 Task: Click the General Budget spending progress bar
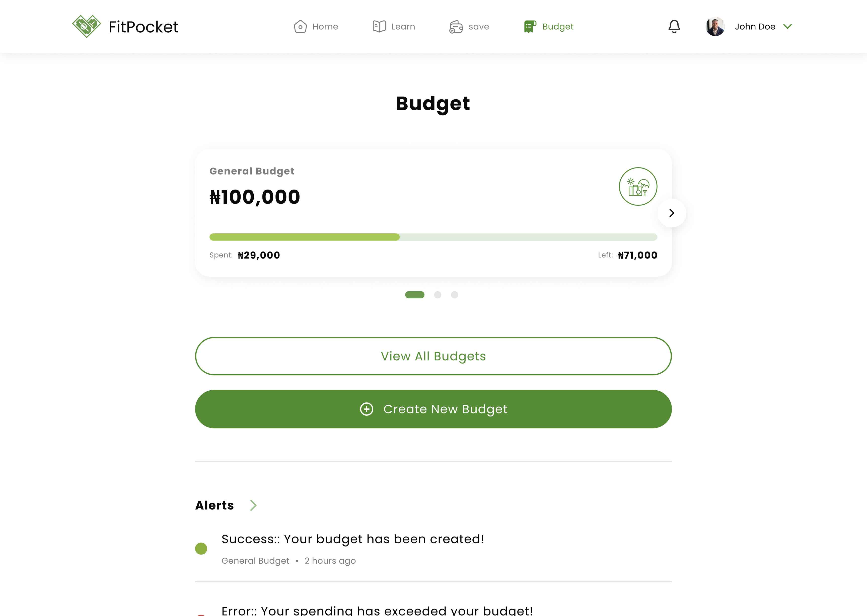(433, 237)
